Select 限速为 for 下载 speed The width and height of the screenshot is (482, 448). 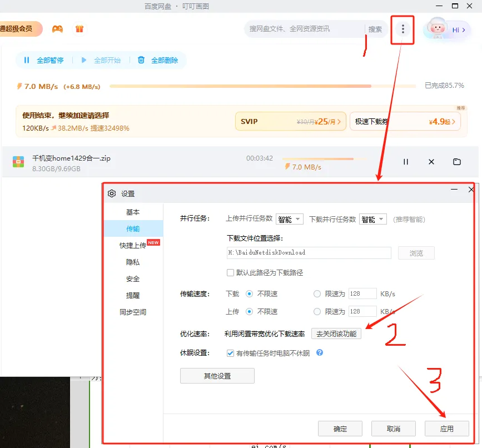coord(317,293)
